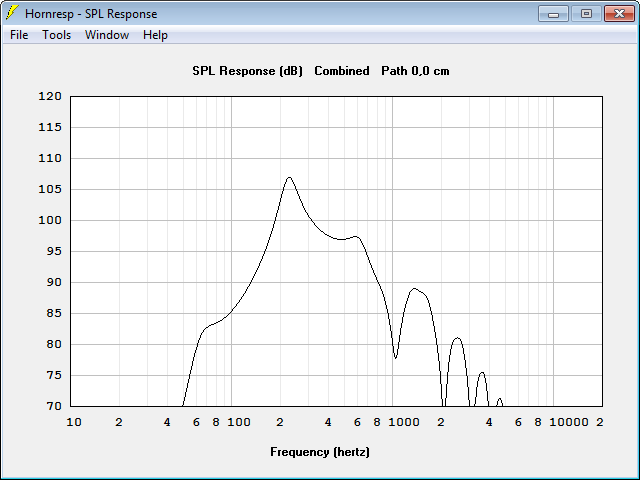The height and width of the screenshot is (480, 640).
Task: Open the Help menu
Action: coord(155,35)
